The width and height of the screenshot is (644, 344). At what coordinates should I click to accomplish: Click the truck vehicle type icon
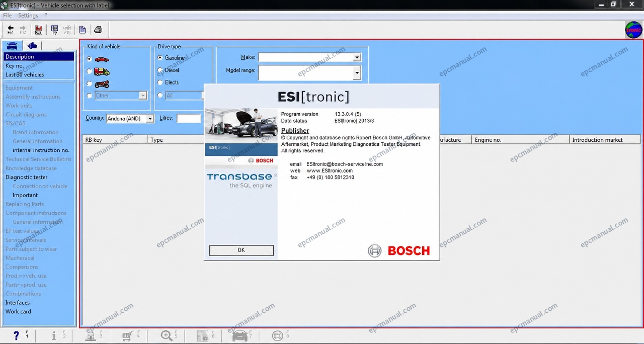(102, 71)
